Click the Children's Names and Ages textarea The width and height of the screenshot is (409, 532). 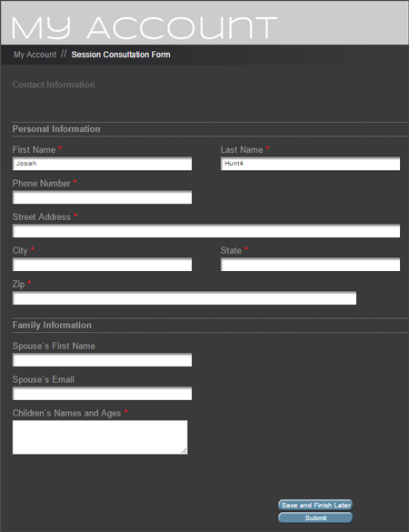click(x=100, y=437)
